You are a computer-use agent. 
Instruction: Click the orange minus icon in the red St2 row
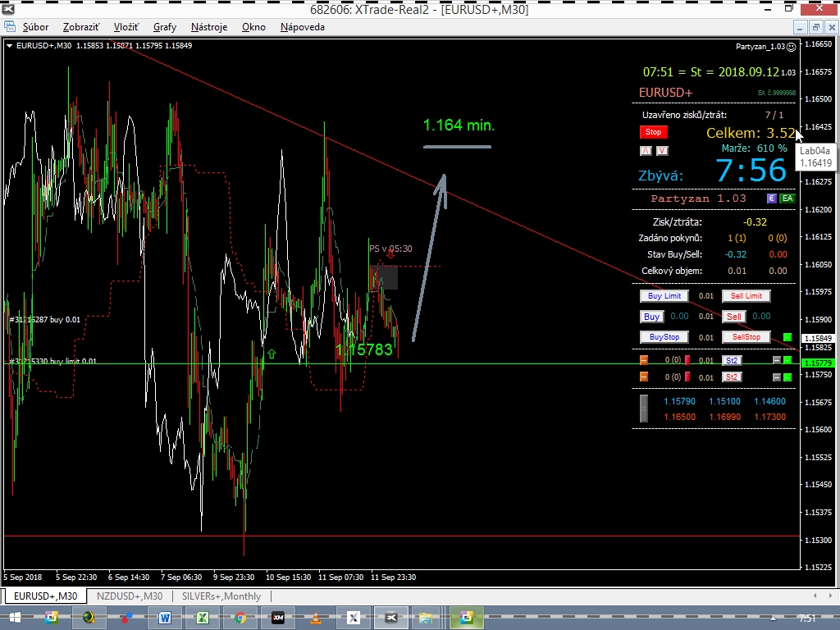(644, 377)
